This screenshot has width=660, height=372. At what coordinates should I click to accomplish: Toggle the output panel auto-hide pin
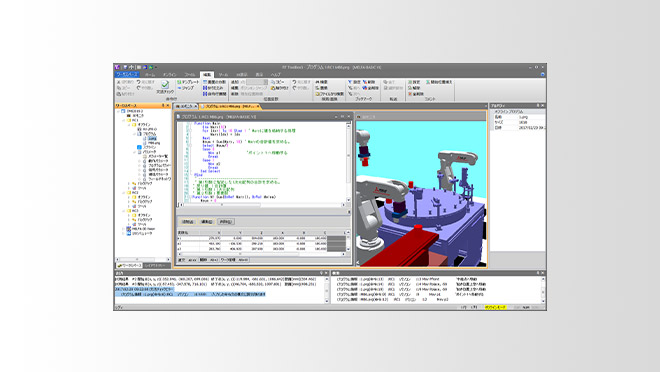[321, 273]
